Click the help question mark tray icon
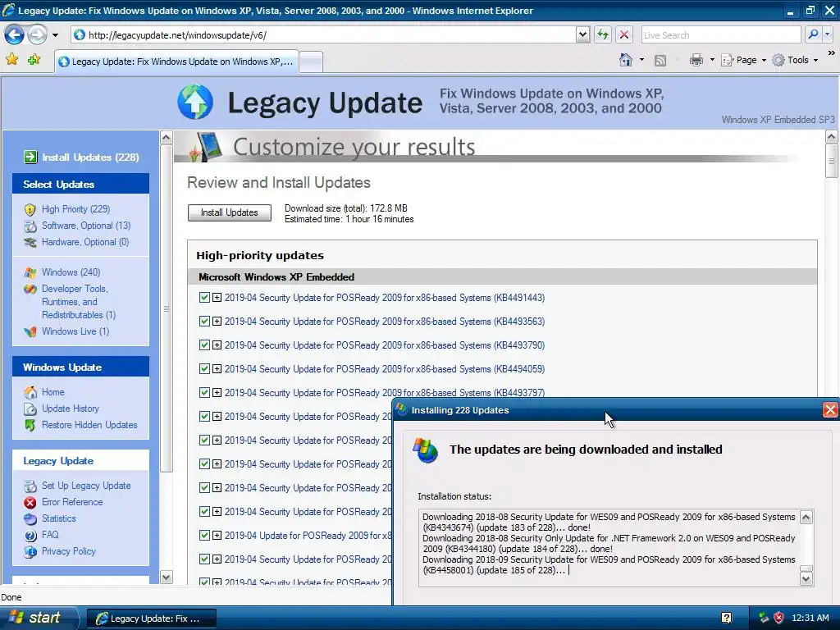The image size is (840, 630). click(x=727, y=618)
